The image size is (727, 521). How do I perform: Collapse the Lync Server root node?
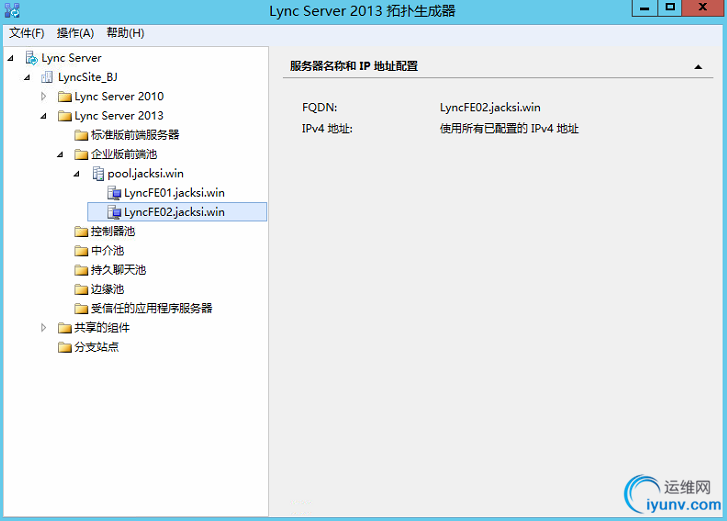[x=11, y=58]
